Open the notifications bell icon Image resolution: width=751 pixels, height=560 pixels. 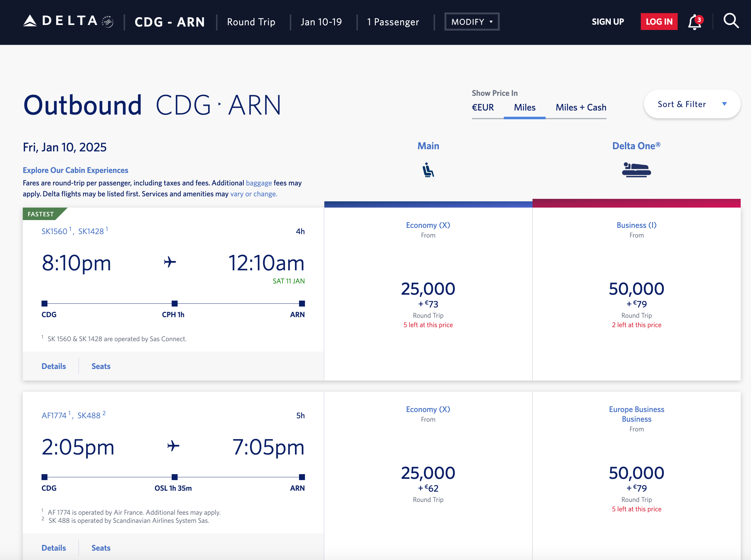pyautogui.click(x=695, y=22)
